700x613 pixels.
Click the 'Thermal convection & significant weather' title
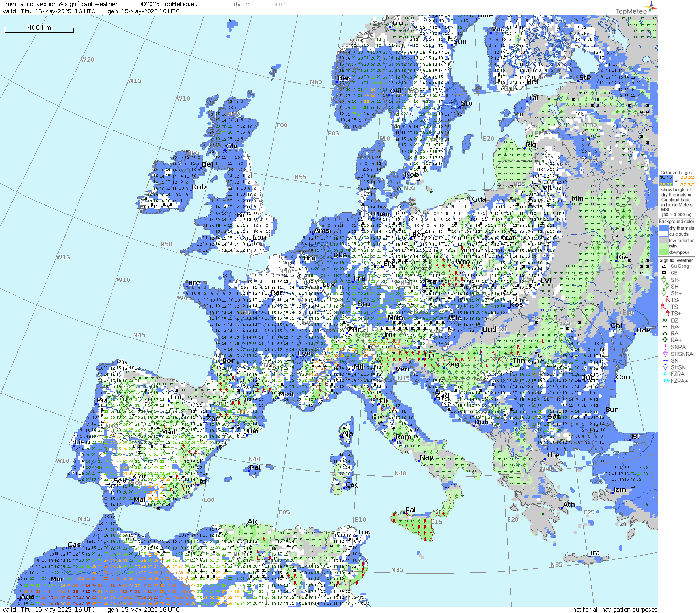point(60,4)
